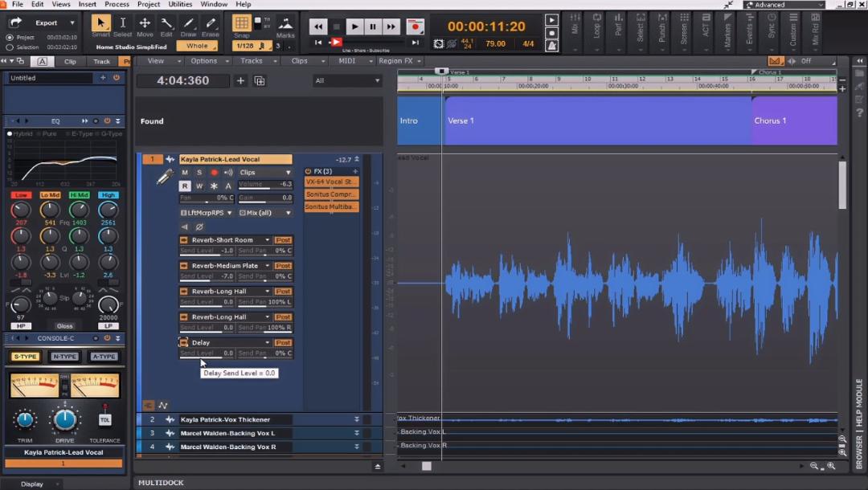The width and height of the screenshot is (868, 490).
Task: Toggle the automation lanes icon
Action: click(162, 406)
